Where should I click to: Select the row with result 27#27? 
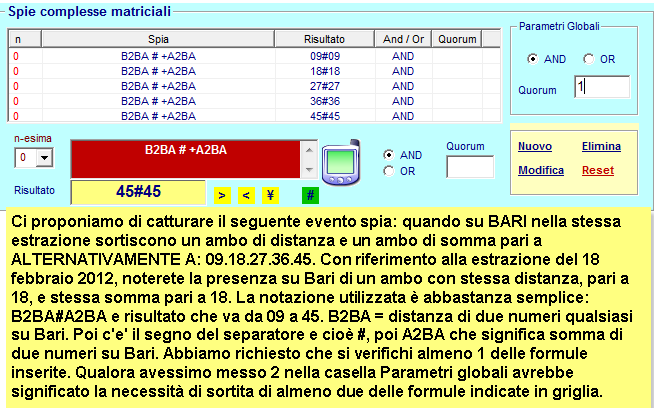[x=254, y=86]
